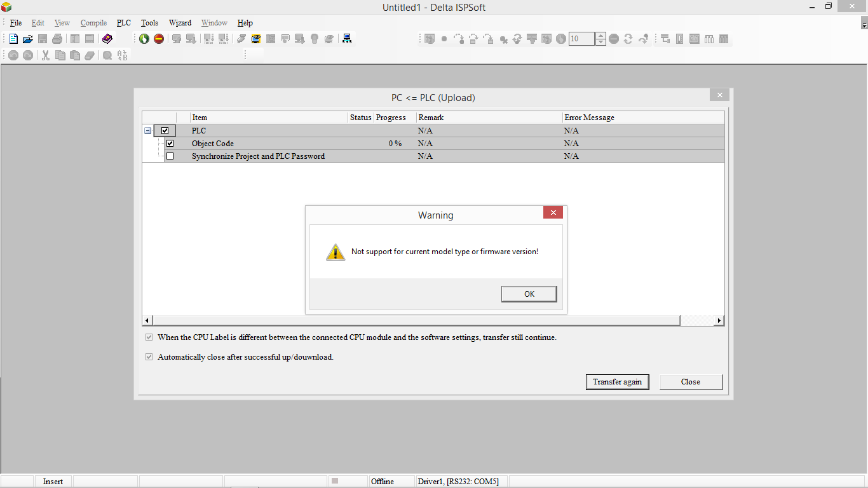The height and width of the screenshot is (488, 868).
Task: Click the Close button in Upload dialog
Action: pyautogui.click(x=691, y=382)
